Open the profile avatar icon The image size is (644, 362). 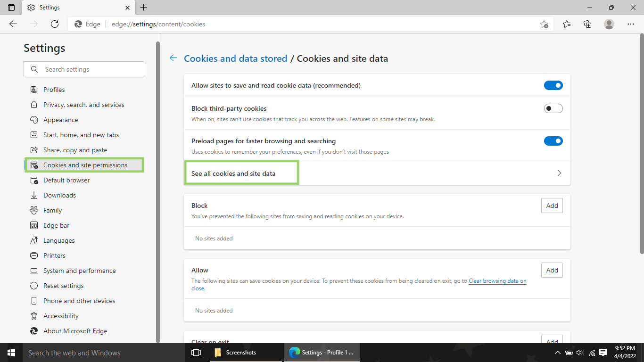[609, 24]
